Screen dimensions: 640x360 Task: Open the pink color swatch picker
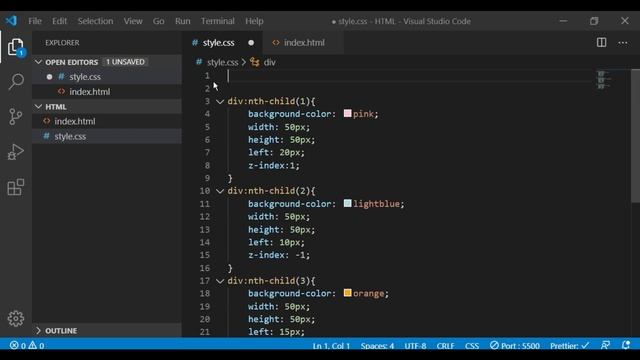point(347,113)
